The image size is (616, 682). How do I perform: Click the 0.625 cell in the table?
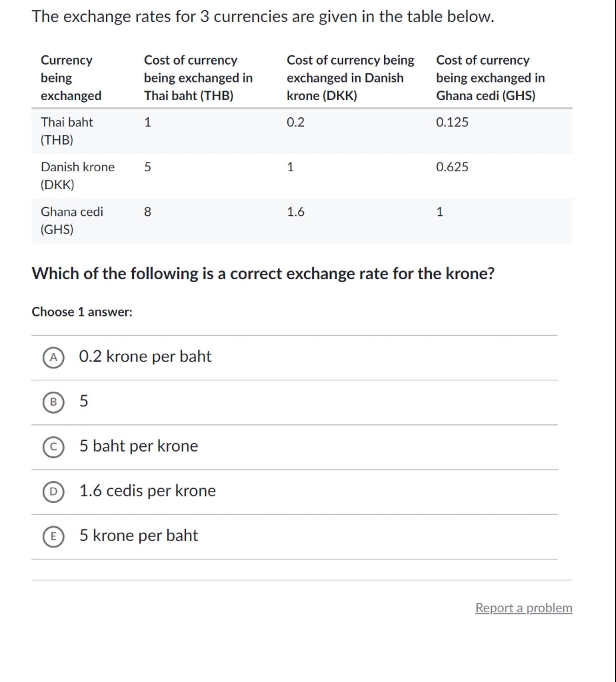(452, 167)
